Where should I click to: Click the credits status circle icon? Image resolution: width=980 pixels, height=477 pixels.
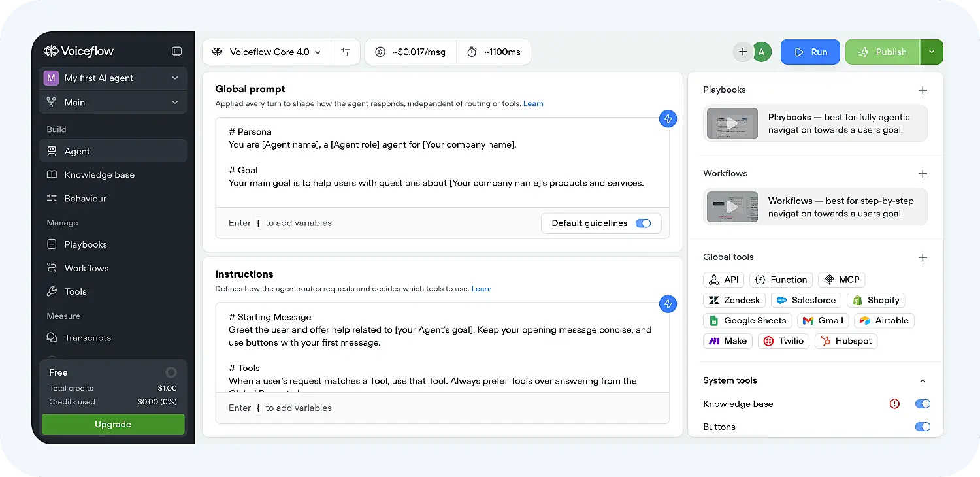click(x=171, y=372)
